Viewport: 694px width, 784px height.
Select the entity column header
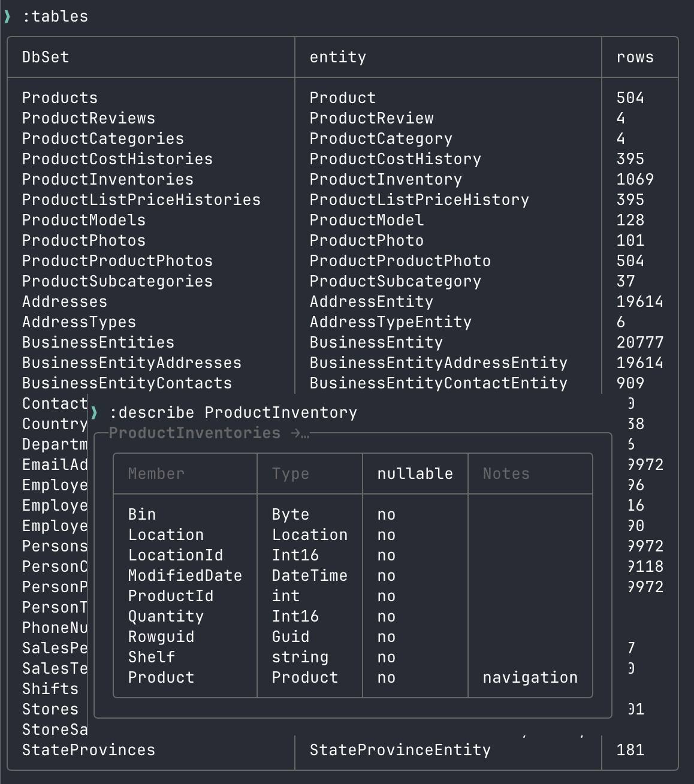338,57
